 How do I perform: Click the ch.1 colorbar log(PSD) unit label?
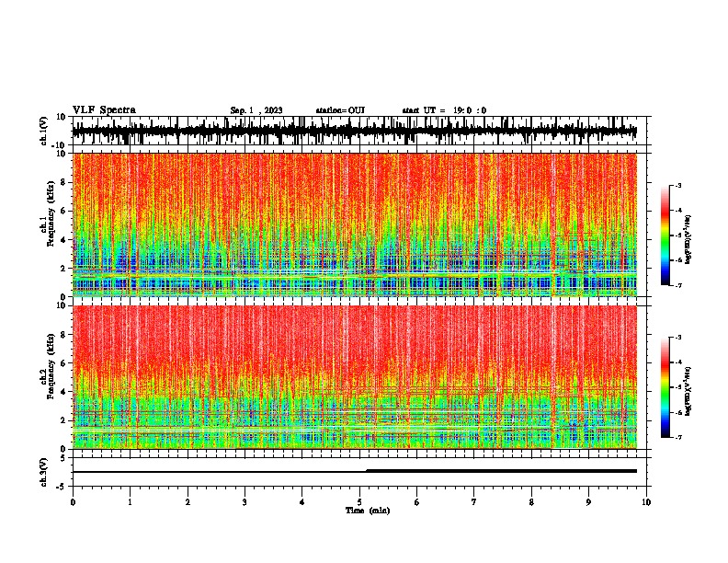tap(688, 240)
